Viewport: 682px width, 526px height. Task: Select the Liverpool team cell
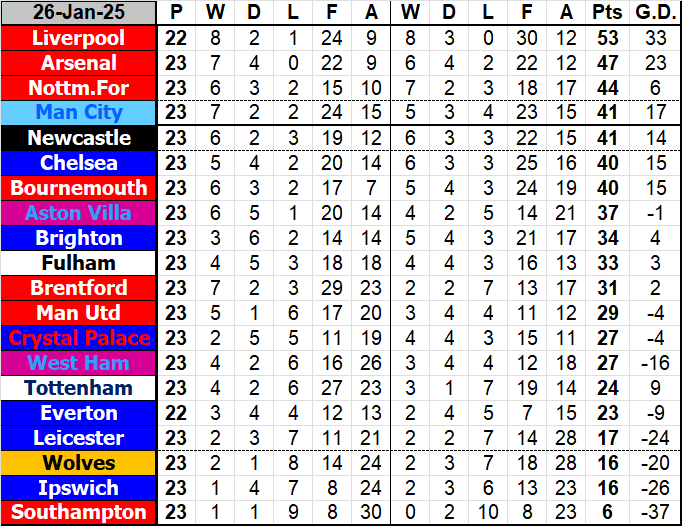point(79,38)
